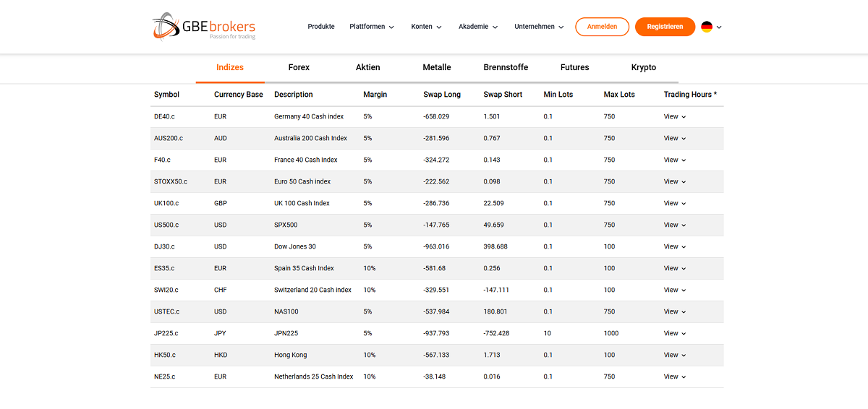Expand View trading hours for JP225.c
Screen dimensions: 868x409
click(x=674, y=333)
